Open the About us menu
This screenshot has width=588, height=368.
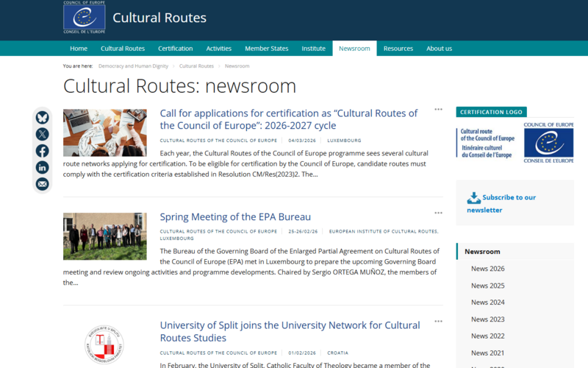tap(439, 49)
